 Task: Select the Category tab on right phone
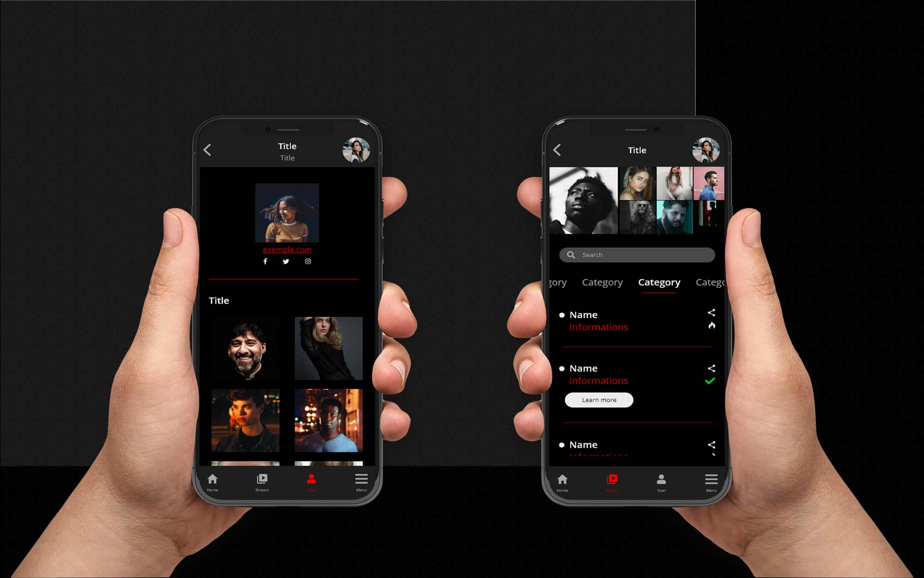[x=658, y=282]
